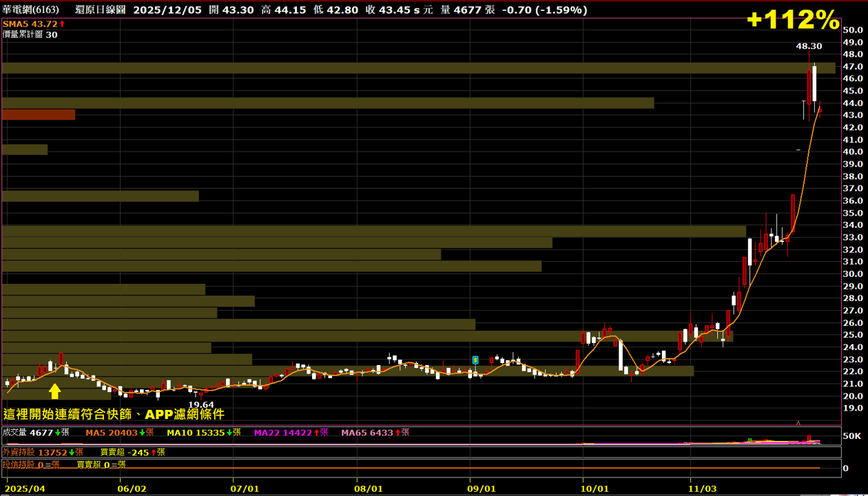868x496 pixels.
Task: Click the change value -0.70 (-1.59%)
Action: (544, 10)
